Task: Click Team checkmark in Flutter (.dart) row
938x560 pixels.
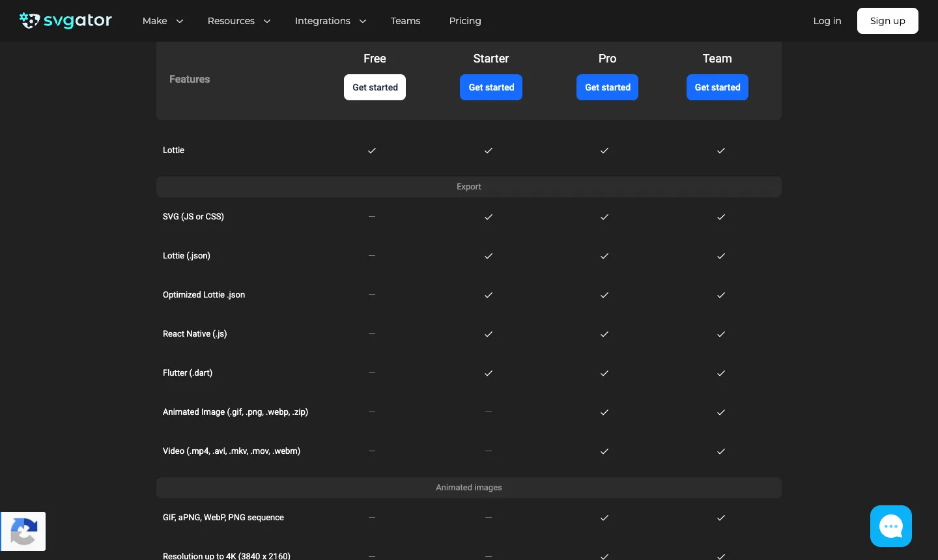Action: point(721,373)
